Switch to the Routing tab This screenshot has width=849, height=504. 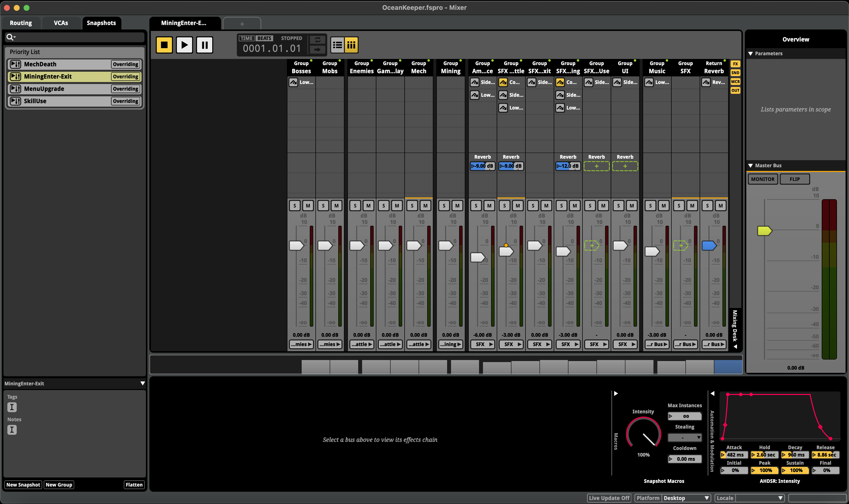point(21,23)
